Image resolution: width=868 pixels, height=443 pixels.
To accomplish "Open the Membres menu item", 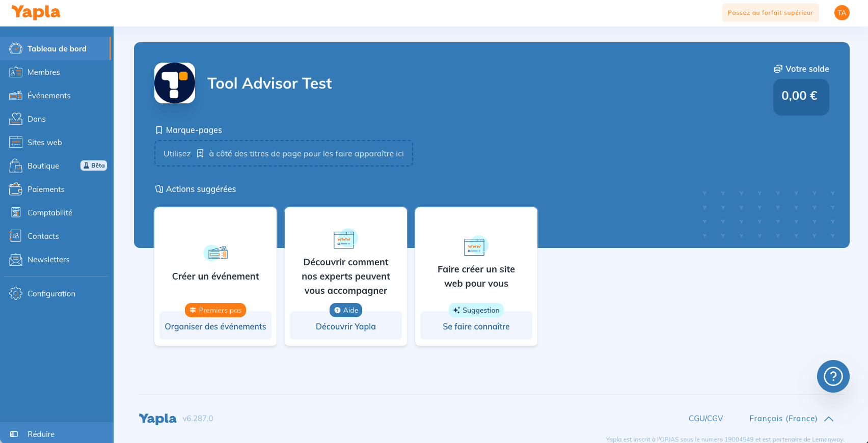I will coord(56,72).
